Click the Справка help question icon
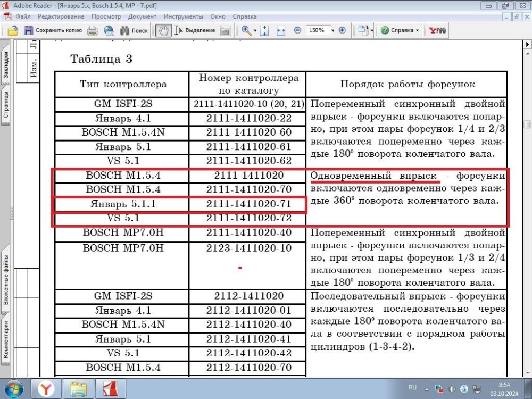 pos(385,30)
